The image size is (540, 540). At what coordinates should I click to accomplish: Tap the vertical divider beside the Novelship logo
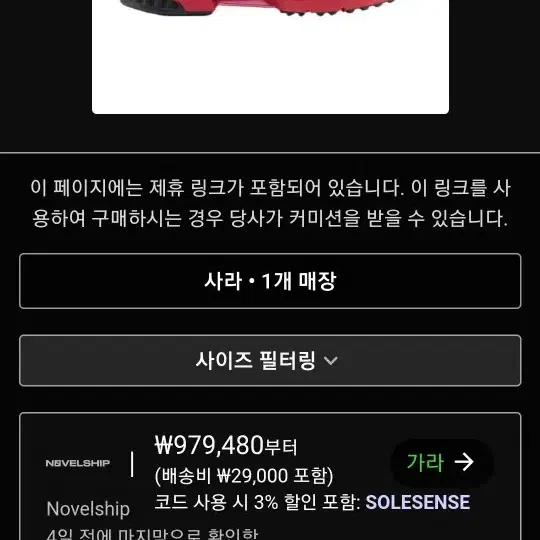(x=132, y=465)
